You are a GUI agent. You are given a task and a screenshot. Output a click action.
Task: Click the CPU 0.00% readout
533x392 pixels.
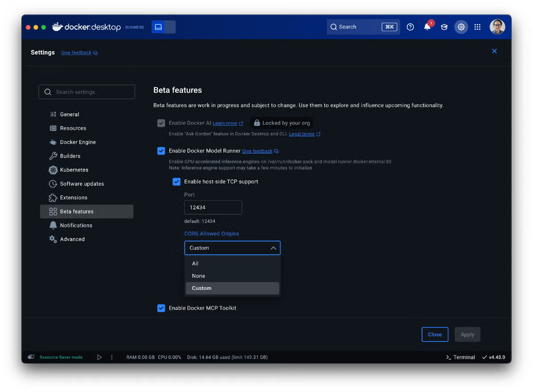(170, 357)
